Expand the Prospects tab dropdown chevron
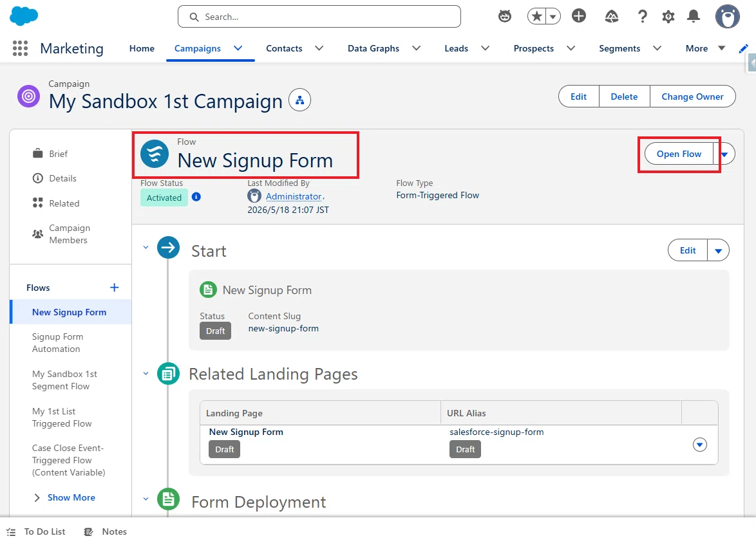 click(571, 48)
